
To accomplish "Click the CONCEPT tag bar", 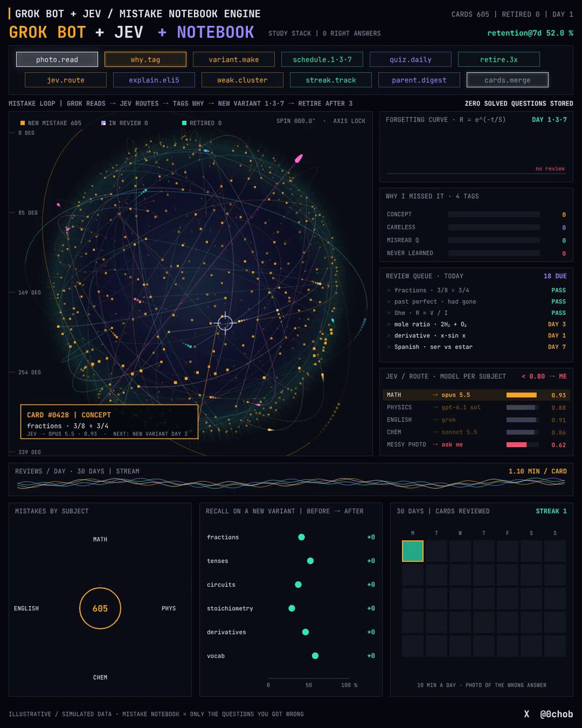I will [x=494, y=214].
